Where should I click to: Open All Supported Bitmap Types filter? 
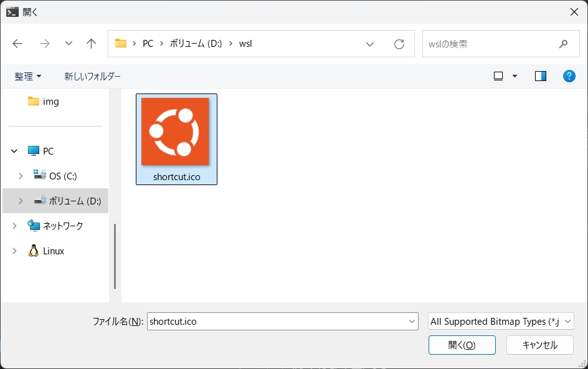(501, 322)
